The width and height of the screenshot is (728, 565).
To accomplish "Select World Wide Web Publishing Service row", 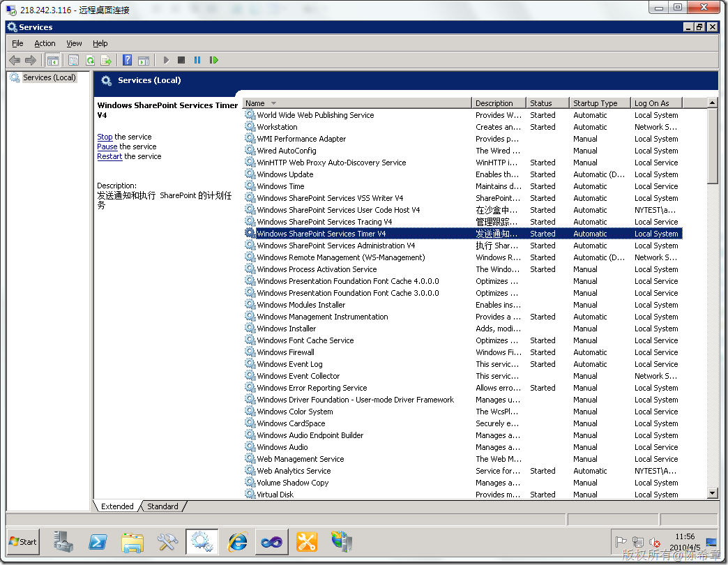I will 463,114.
